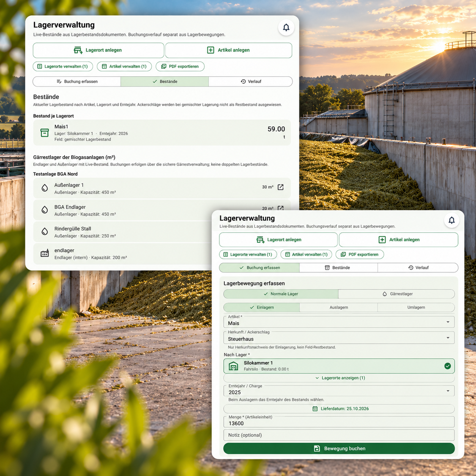Choose the Einlagern movement type
Screen dimensions: 476x476
pos(262,307)
